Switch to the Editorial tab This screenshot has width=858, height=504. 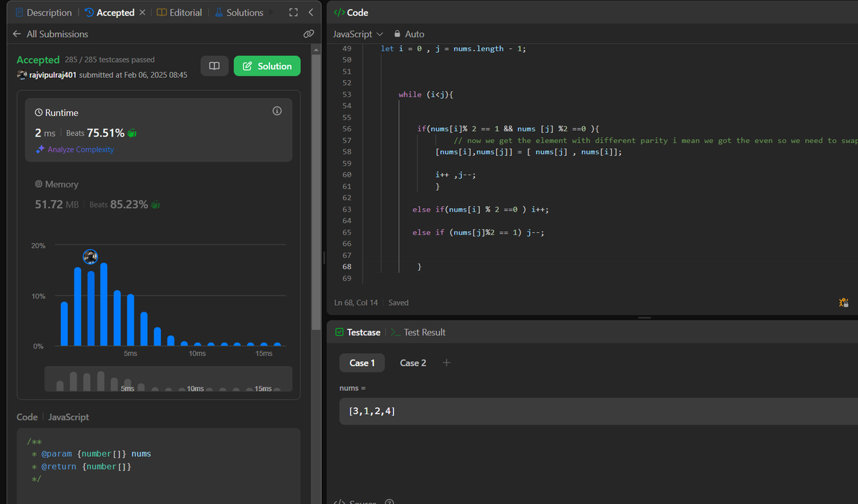pyautogui.click(x=179, y=12)
